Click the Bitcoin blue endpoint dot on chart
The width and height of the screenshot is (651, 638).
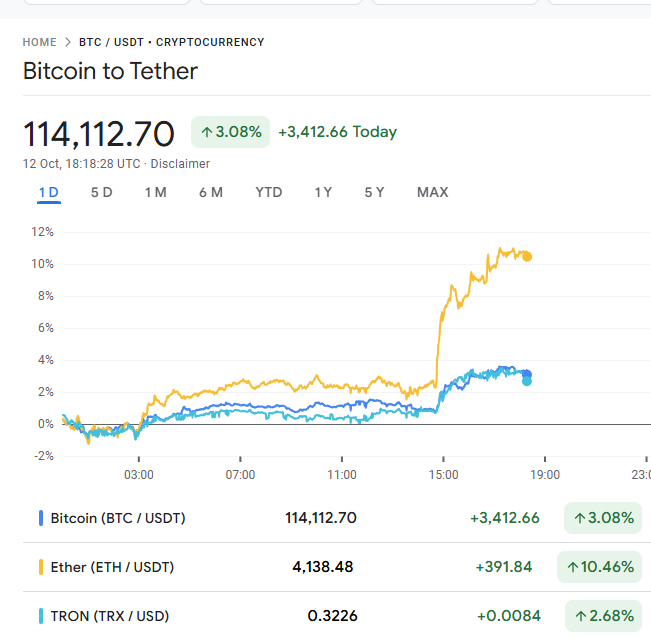[x=527, y=374]
